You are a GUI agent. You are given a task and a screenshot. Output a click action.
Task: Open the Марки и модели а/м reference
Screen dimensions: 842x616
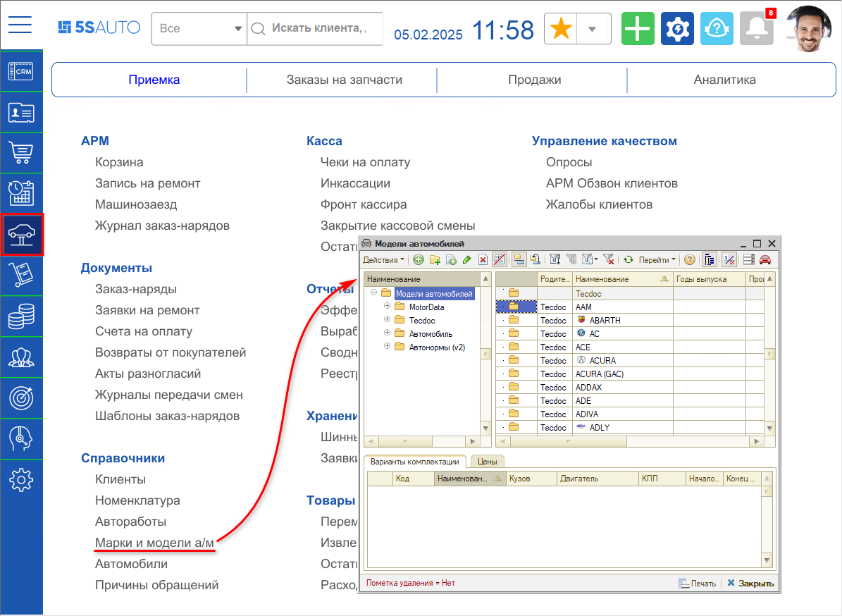[x=154, y=542]
